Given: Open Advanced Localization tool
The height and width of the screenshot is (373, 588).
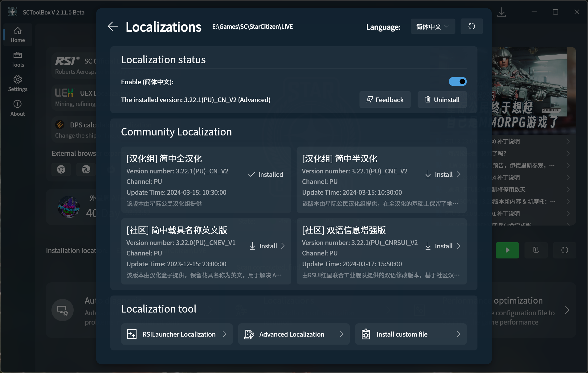Looking at the screenshot, I should point(294,334).
